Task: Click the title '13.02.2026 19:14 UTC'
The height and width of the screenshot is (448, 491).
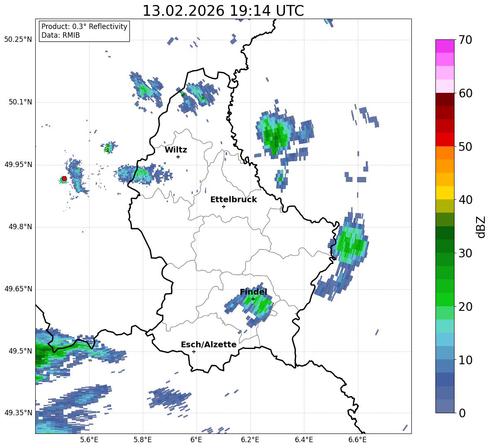Action: [x=223, y=11]
